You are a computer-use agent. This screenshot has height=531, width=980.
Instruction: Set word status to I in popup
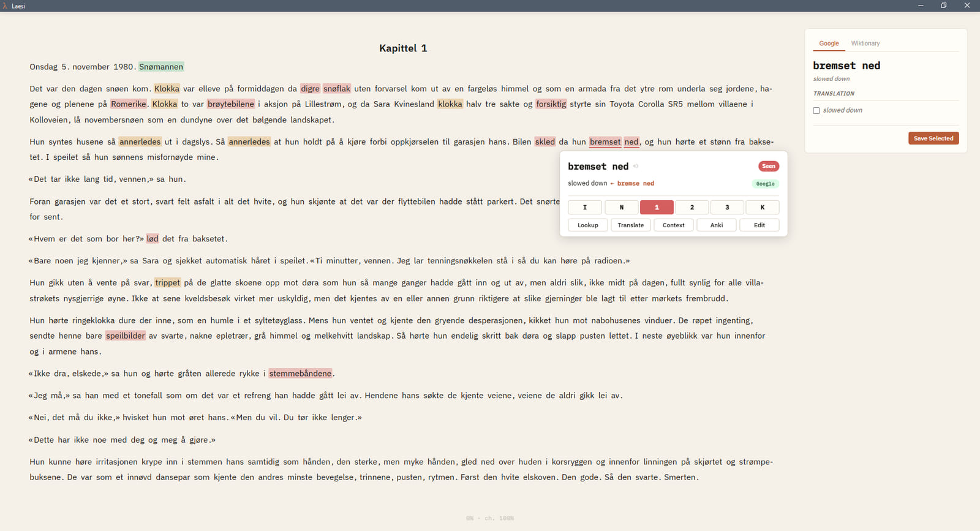pos(585,207)
